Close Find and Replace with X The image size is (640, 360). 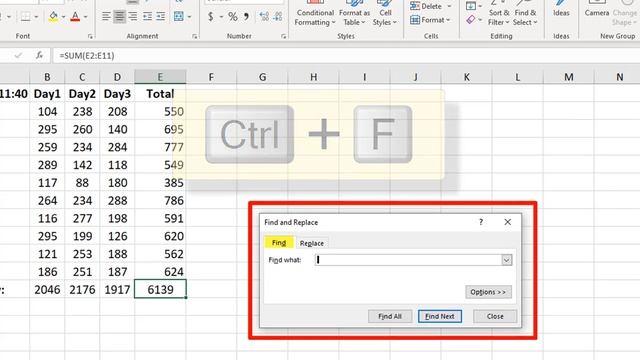coord(507,222)
